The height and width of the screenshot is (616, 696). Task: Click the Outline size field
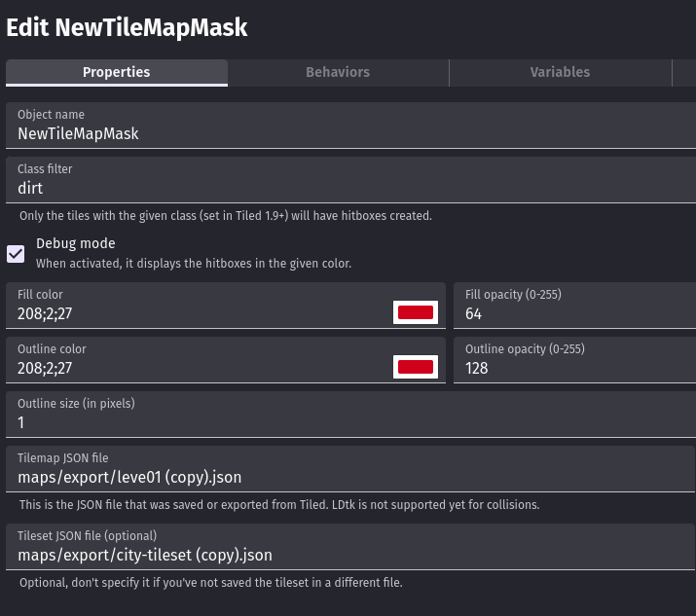point(350,415)
